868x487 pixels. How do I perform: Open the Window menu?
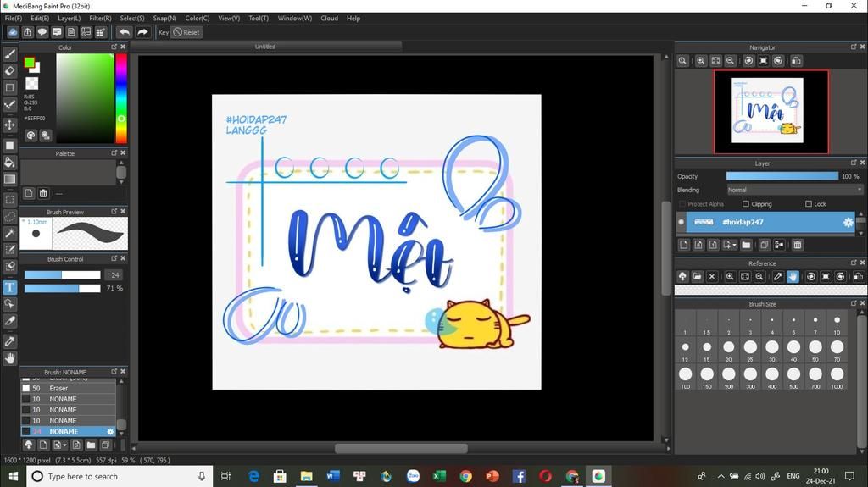[x=294, y=19]
